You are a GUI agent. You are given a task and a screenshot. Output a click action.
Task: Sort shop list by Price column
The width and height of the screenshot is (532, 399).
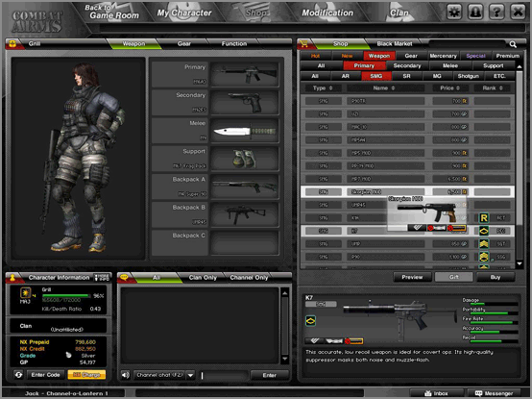click(449, 87)
